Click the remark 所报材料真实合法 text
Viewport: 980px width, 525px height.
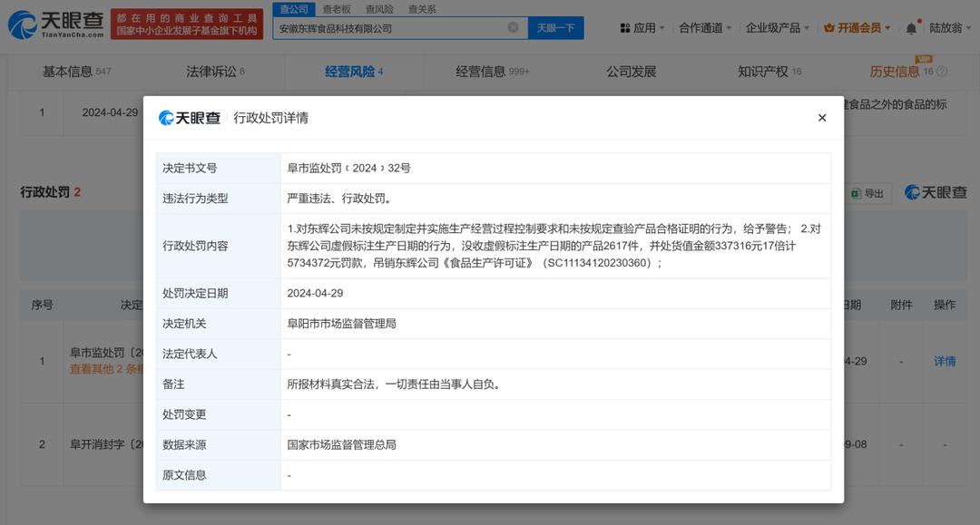[395, 384]
